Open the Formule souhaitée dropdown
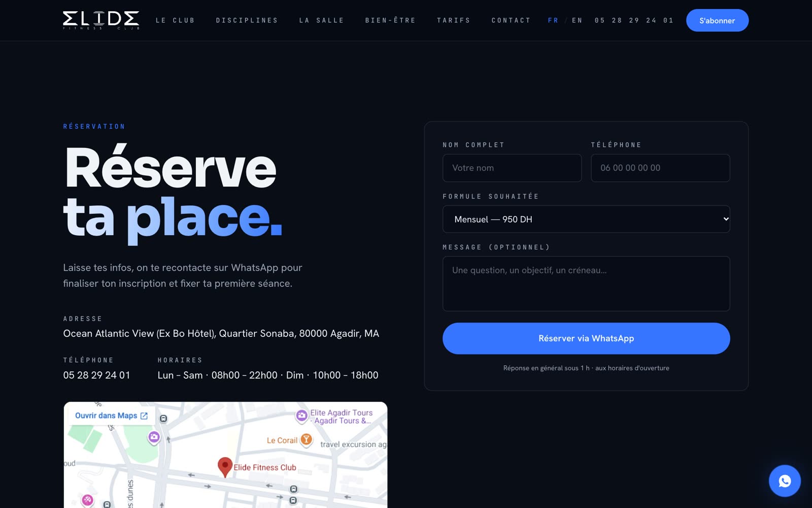Screen dimensions: 812x508 click(586, 219)
